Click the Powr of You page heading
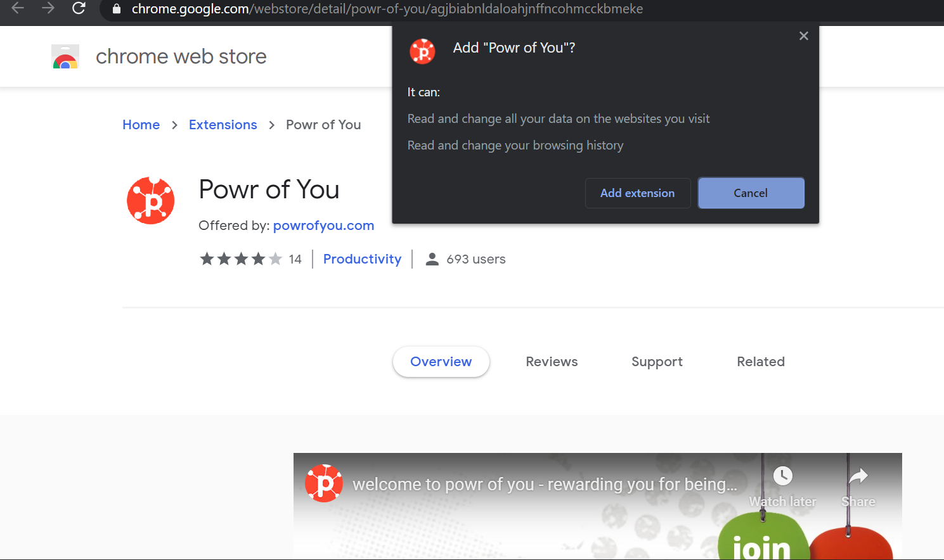The image size is (944, 560). 269,189
